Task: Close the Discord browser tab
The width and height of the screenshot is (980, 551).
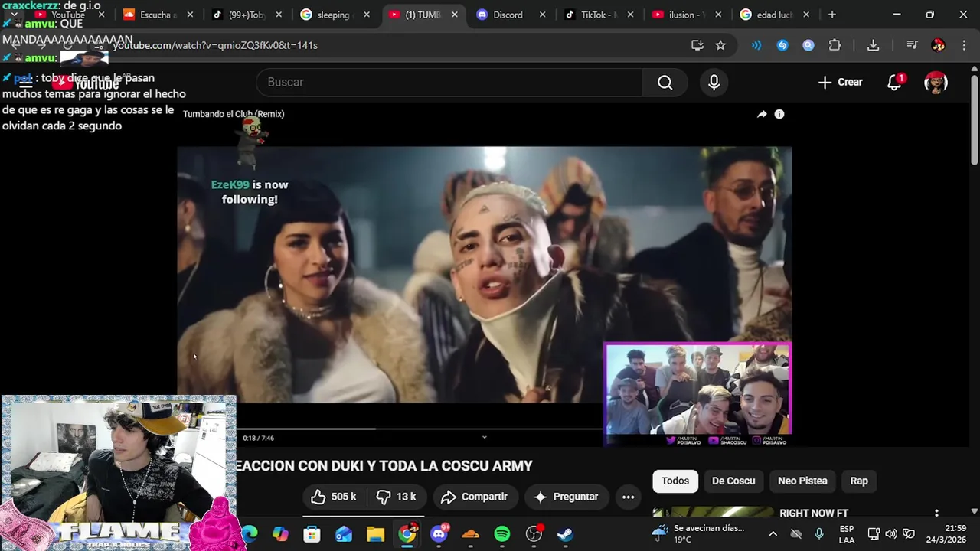Action: pos(543,15)
